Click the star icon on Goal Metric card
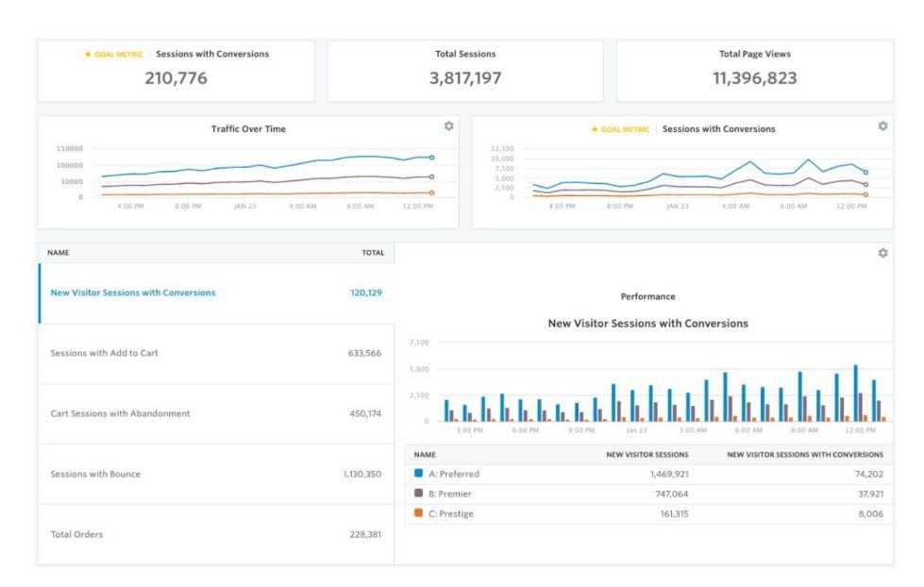 (89, 55)
